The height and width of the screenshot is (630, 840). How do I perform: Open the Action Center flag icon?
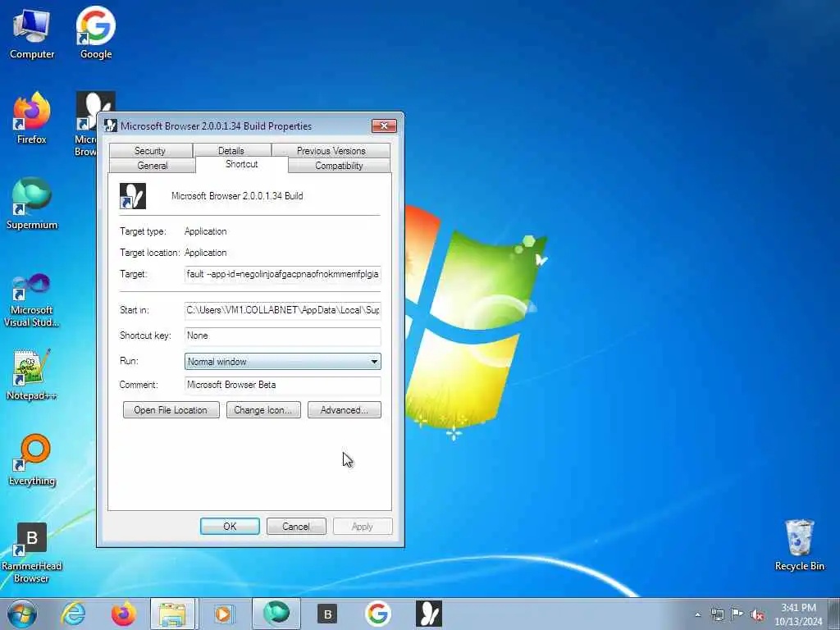[x=737, y=614]
